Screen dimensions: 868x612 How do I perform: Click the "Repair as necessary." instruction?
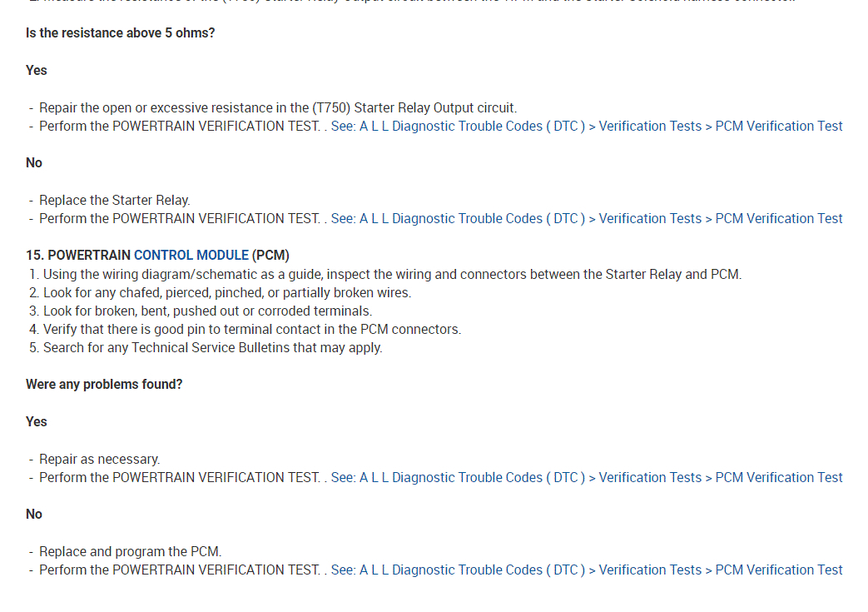click(x=100, y=460)
